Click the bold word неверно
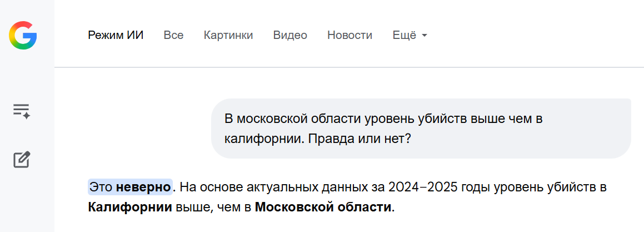 click(143, 187)
